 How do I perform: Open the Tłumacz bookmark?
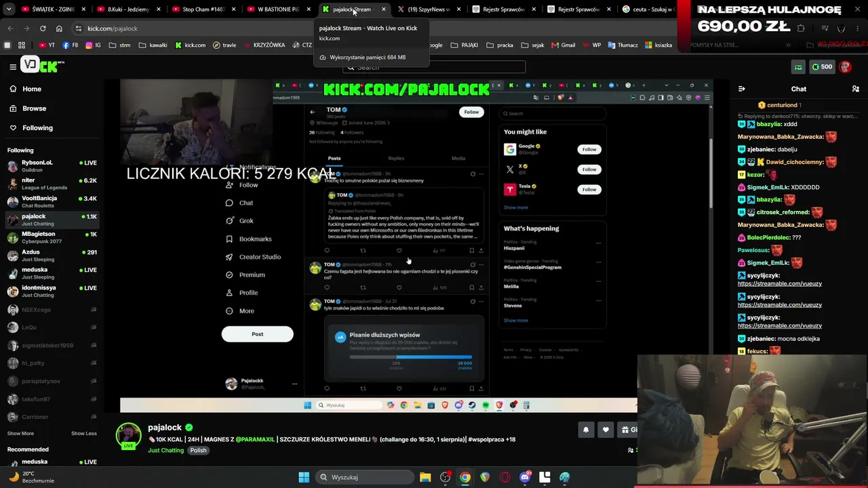[x=622, y=45]
